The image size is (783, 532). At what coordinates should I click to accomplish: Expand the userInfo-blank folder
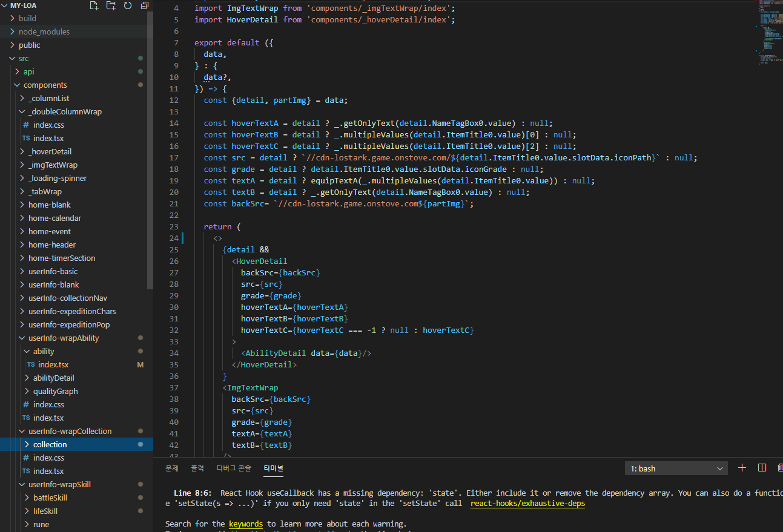(75, 284)
